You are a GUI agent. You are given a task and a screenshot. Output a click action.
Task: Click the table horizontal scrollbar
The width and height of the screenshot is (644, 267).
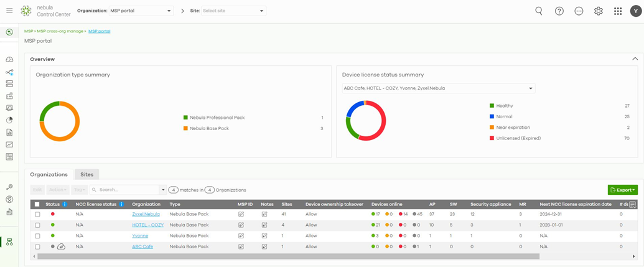pos(288,256)
